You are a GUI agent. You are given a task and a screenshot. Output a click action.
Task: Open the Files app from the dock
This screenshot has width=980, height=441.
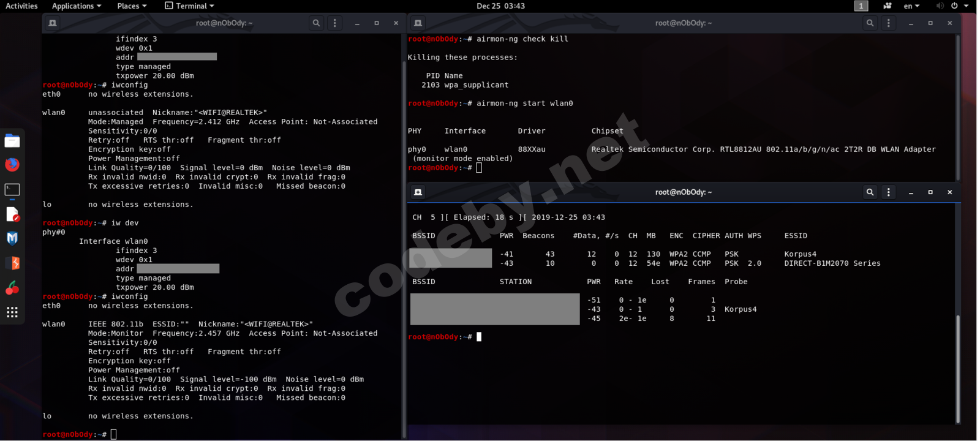point(12,141)
